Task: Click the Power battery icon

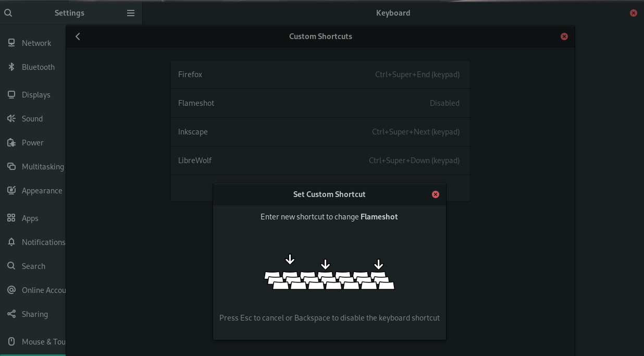Action: coord(11,143)
